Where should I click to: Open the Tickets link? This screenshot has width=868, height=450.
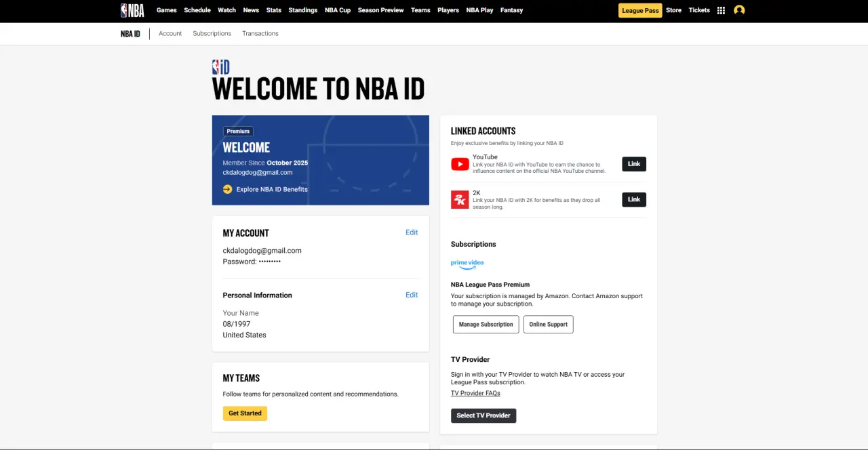tap(699, 10)
